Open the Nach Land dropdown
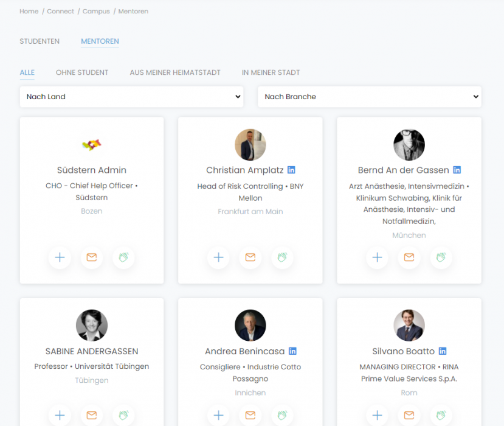The height and width of the screenshot is (426, 504). click(x=131, y=97)
